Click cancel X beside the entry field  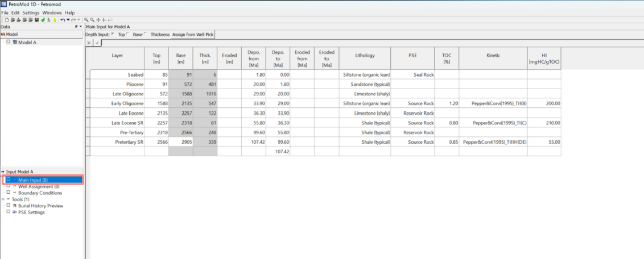[x=89, y=43]
